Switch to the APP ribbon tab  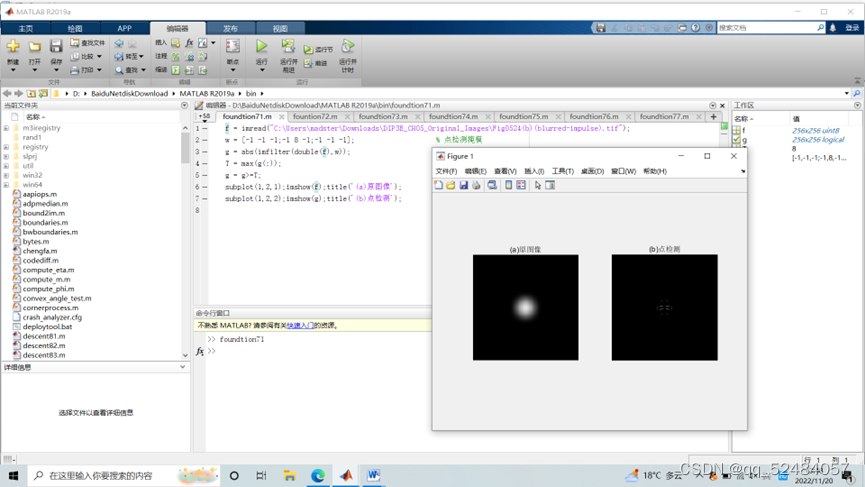pos(124,29)
